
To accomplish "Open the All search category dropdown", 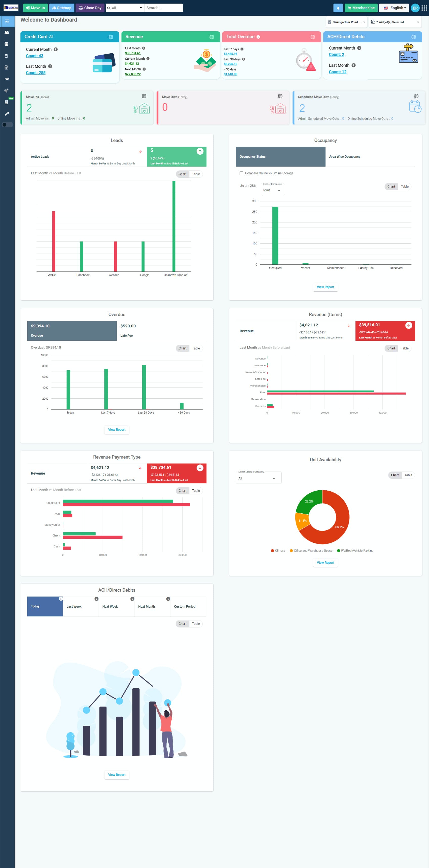I will coord(125,8).
